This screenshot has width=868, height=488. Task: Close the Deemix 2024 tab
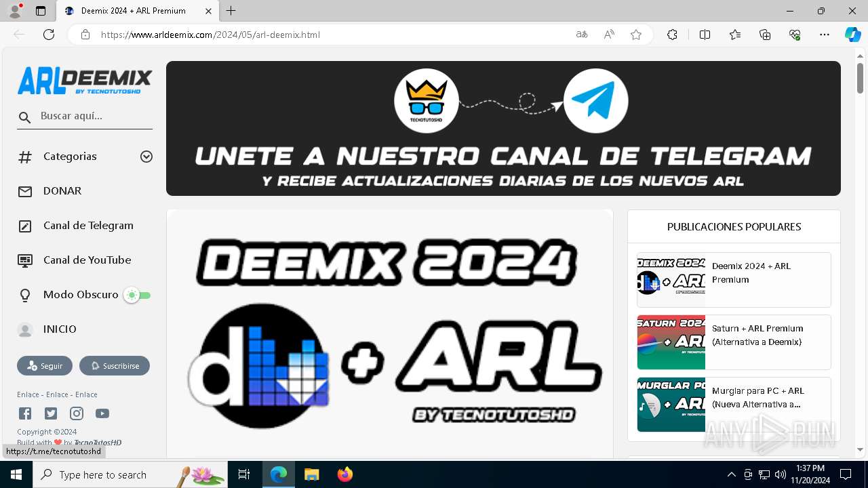(x=208, y=11)
